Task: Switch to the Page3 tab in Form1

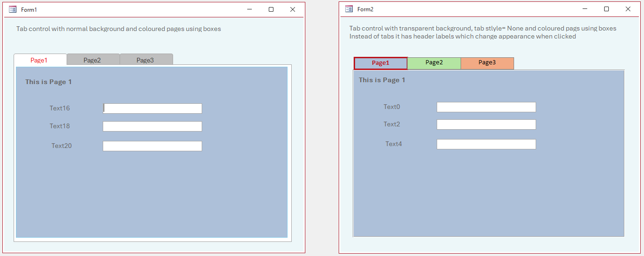Action: 146,60
